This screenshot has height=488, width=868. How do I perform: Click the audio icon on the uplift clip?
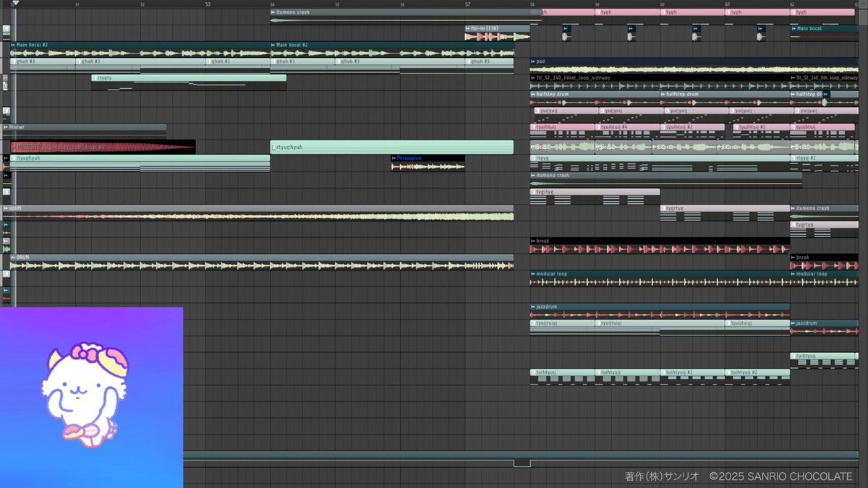(x=6, y=208)
